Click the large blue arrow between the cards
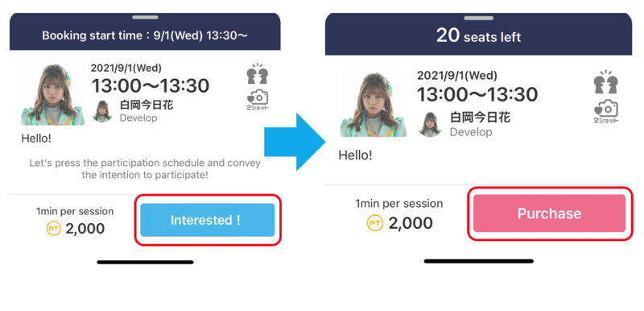 (295, 142)
